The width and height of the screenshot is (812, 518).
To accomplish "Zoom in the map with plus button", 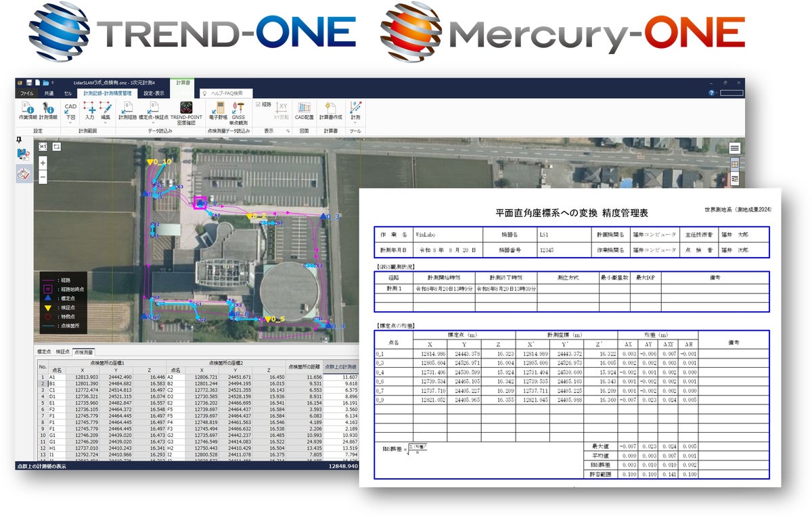I will coord(43,163).
